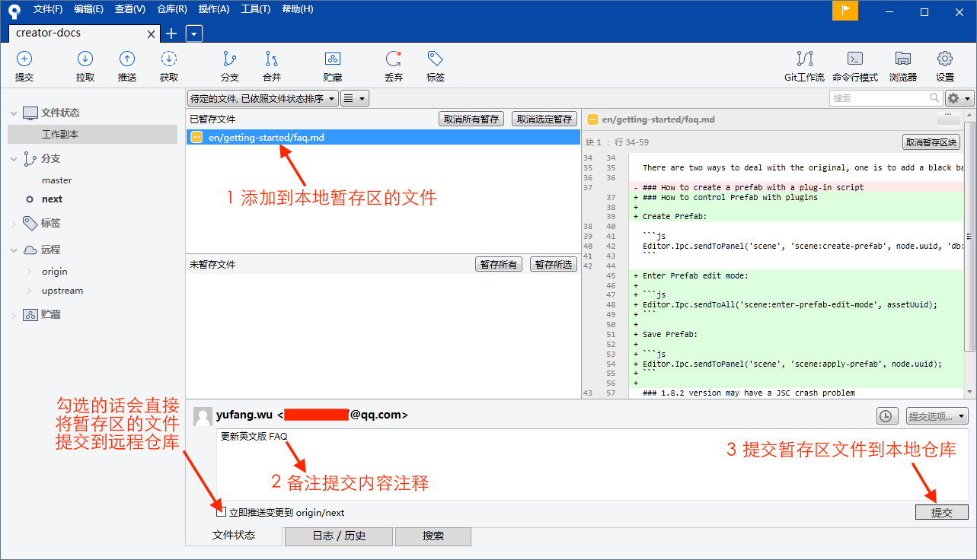This screenshot has width=977, height=560.
Task: Expand the 标签 section in sidebar
Action: [13, 224]
